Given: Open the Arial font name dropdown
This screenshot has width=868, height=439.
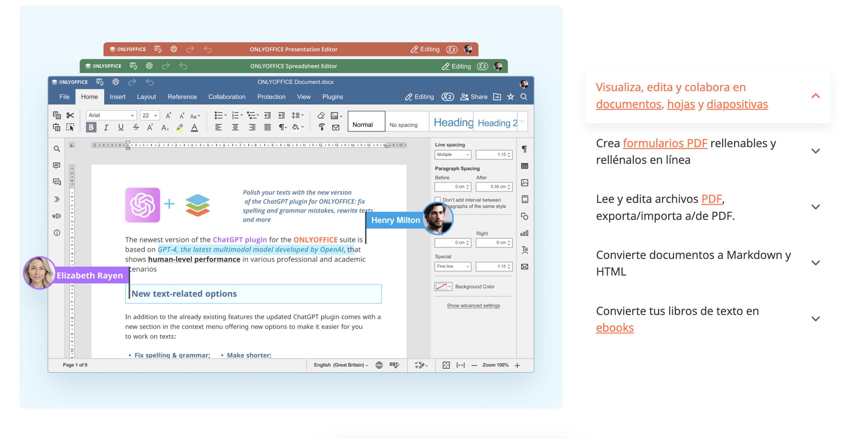Looking at the screenshot, I should tap(111, 115).
